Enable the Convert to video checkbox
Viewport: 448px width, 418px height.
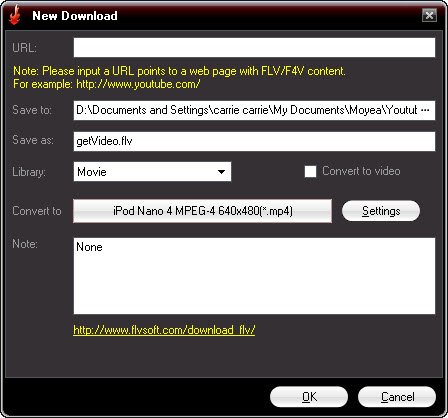(310, 171)
